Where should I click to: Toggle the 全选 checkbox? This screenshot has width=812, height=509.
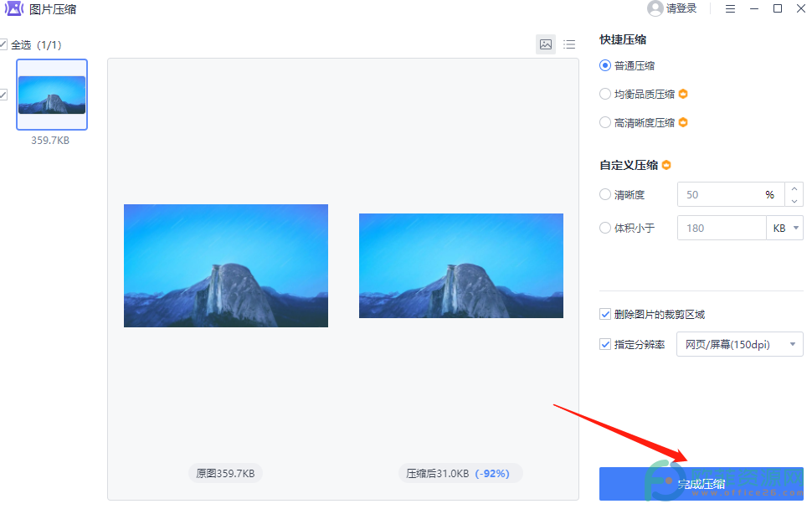click(x=3, y=45)
